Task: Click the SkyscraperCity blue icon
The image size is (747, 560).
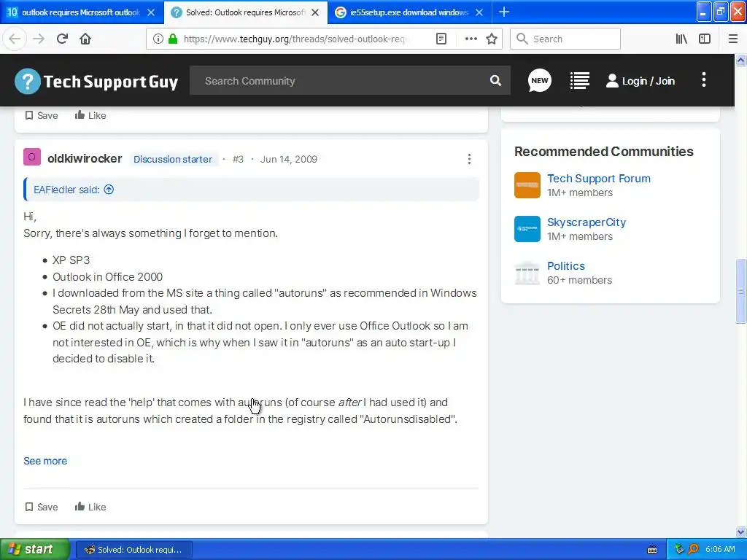Action: [x=527, y=229]
